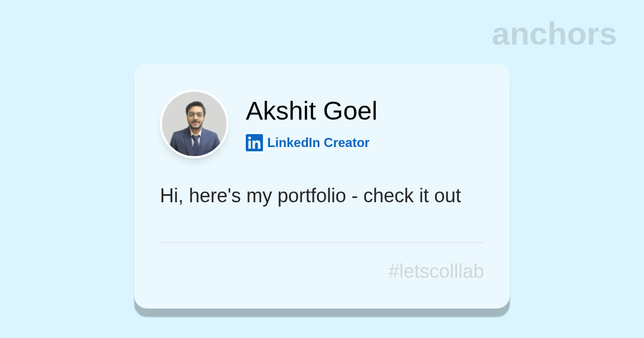Click the word "Creator" beside LinkedIn icon
The width and height of the screenshot is (644, 338).
tap(346, 143)
